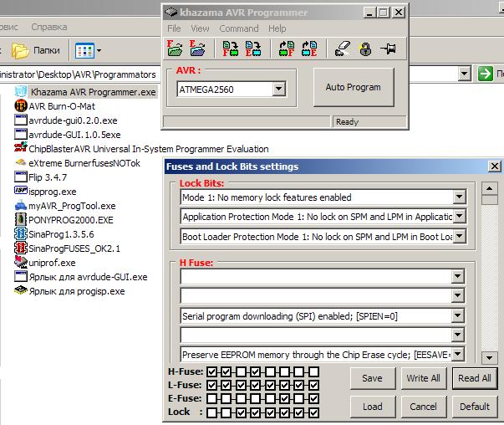Image resolution: width=504 pixels, height=425 pixels.
Task: Select the SinaProgFUSES_OK2.1 icon
Action: pos(21,248)
